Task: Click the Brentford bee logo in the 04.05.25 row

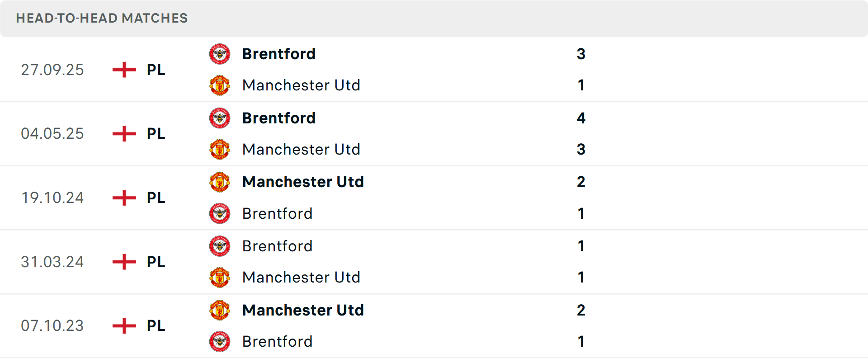Action: 220,118
